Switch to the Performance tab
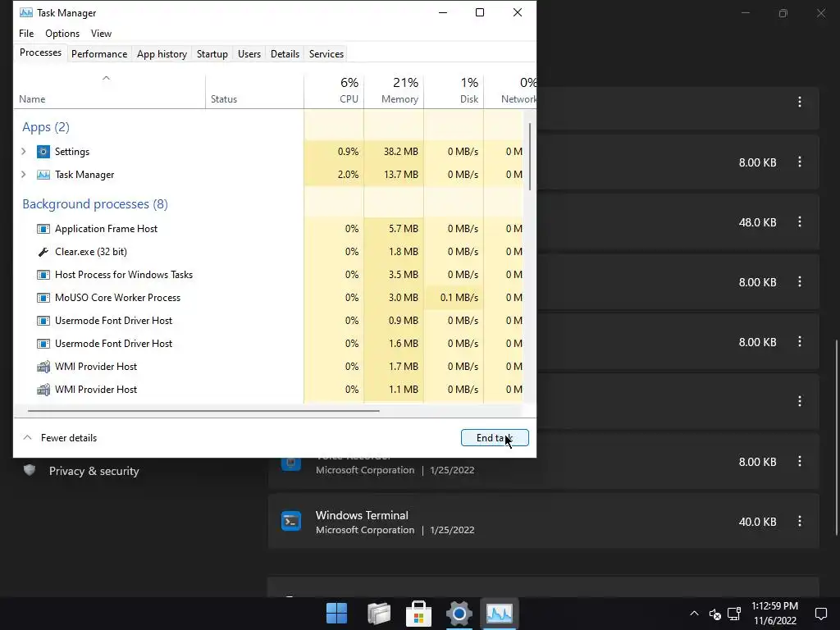The height and width of the screenshot is (630, 840). point(99,54)
